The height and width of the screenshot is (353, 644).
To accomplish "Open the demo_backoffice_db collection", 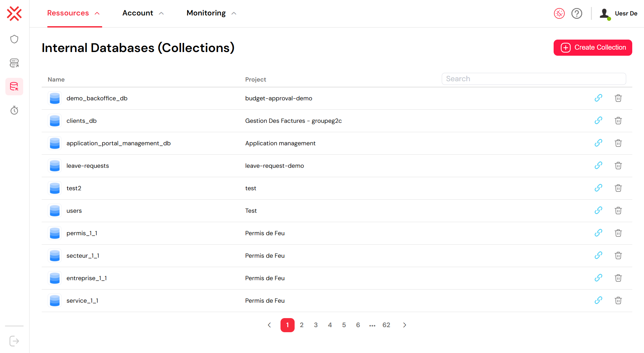I will [97, 98].
